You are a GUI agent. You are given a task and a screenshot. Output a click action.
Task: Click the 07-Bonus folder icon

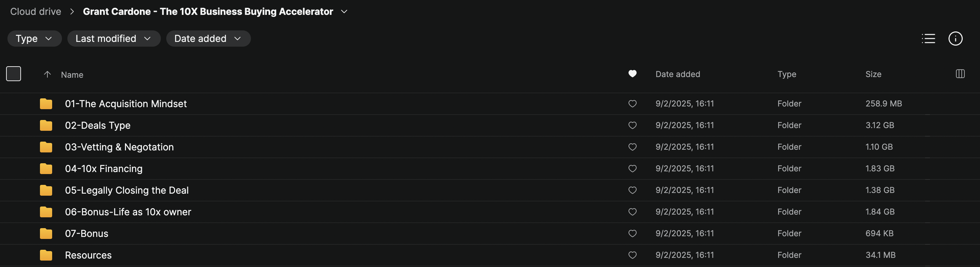click(46, 234)
